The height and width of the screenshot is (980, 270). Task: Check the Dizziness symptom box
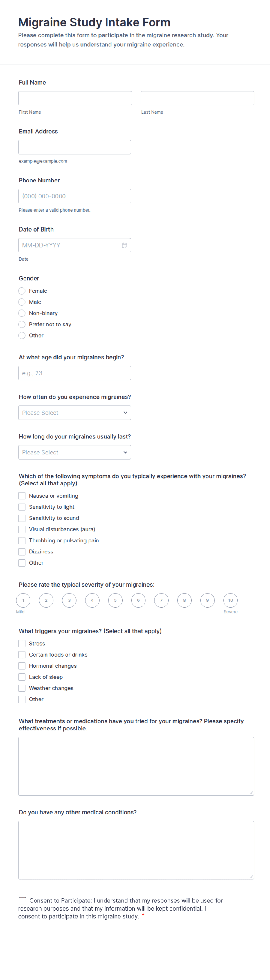click(x=22, y=552)
